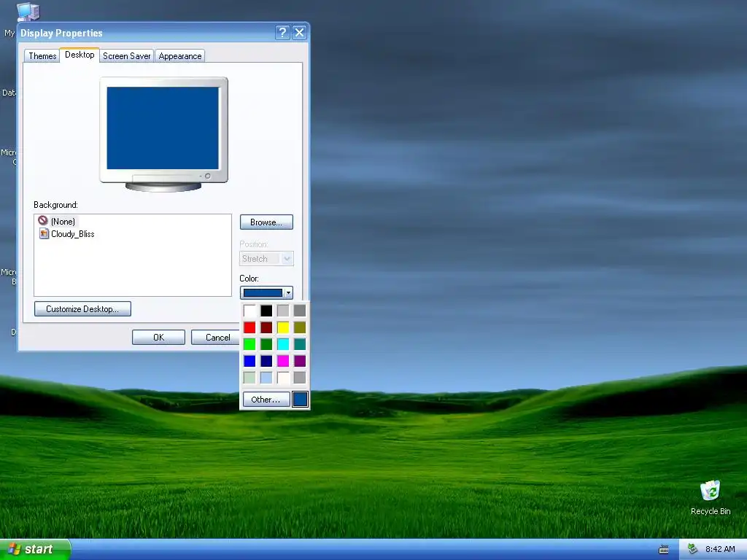Choose the dark maroon swatch
This screenshot has height=560, width=747.
point(266,327)
